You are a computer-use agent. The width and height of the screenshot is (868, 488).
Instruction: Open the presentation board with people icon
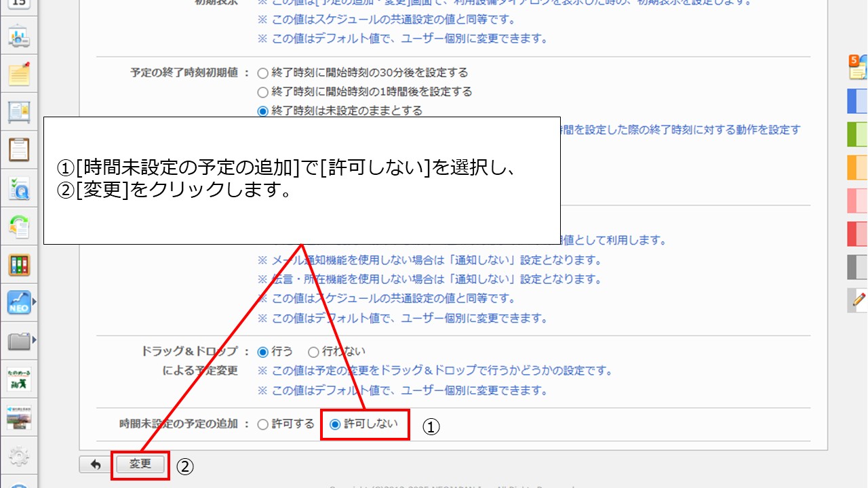[x=19, y=37]
